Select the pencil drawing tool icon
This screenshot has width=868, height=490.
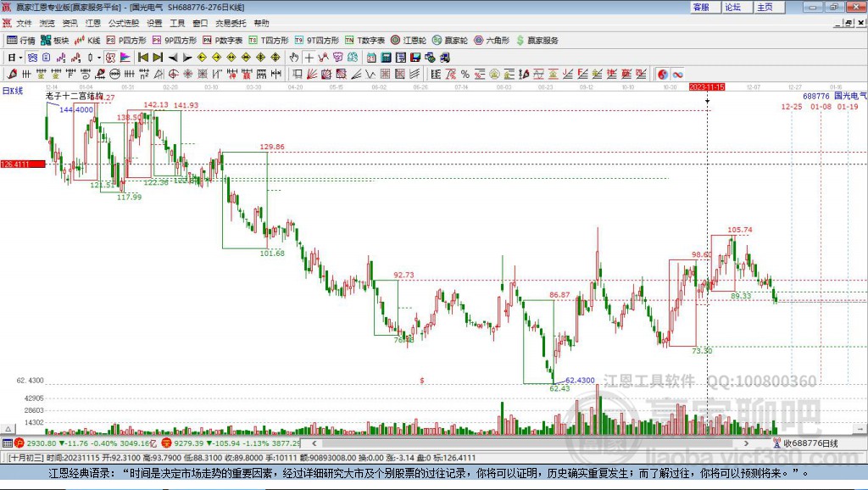tap(12, 75)
